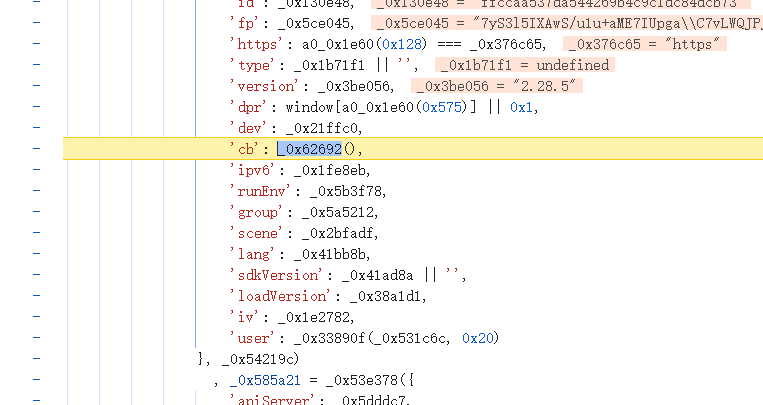The height and width of the screenshot is (405, 763).
Task: Click gutter dash next to 'ipv6' line
Action: (x=36, y=170)
